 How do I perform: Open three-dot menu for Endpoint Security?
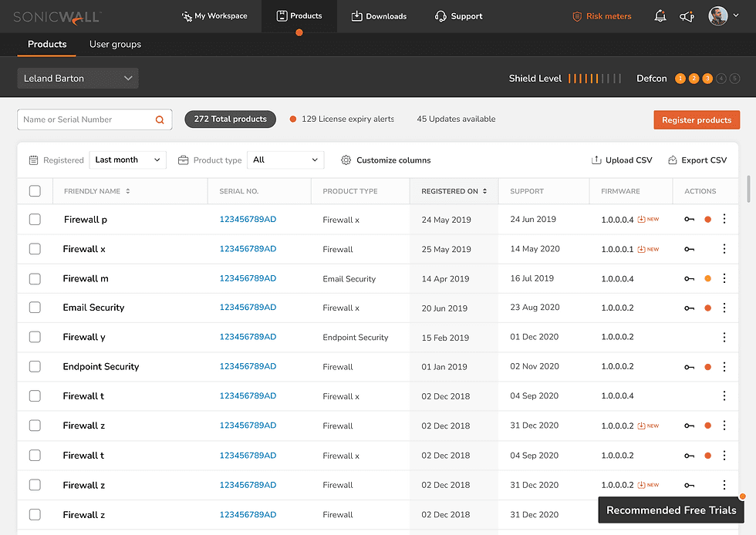724,367
